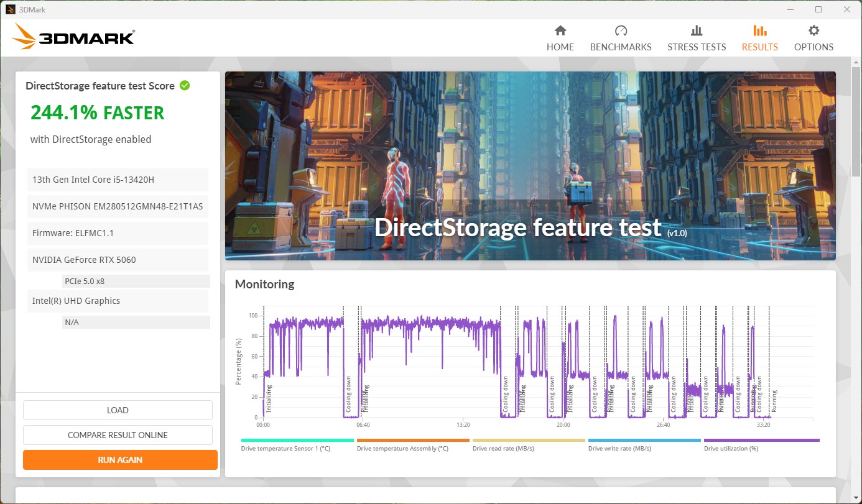Click the DirectStorage feature test banner image
The width and height of the screenshot is (862, 504).
tap(530, 165)
